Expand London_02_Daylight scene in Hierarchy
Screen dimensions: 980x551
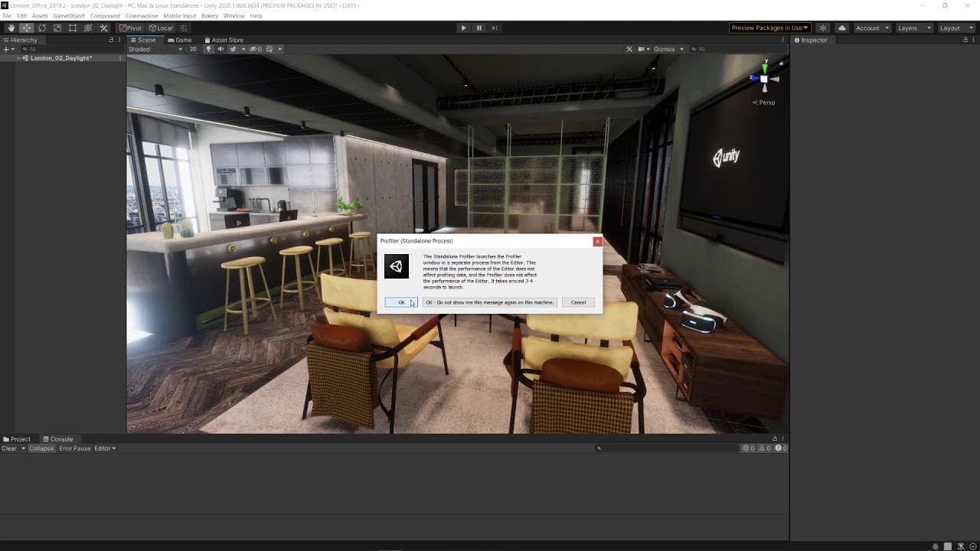[18, 58]
